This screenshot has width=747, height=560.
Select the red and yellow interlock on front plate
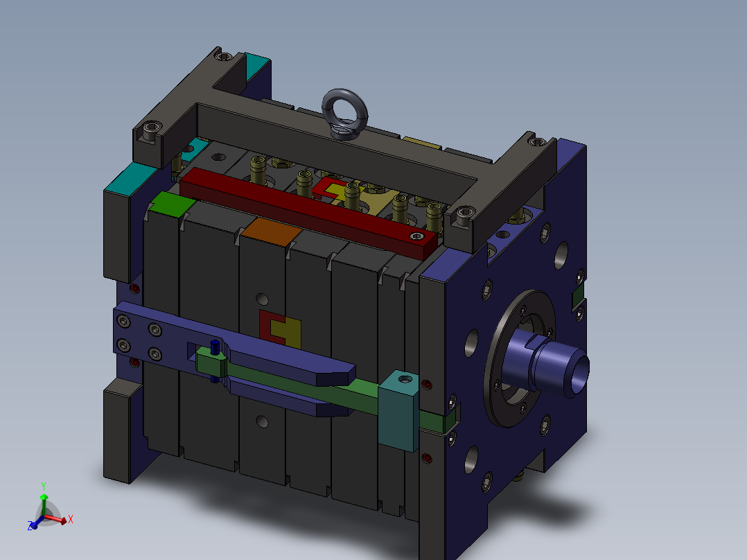(280, 329)
